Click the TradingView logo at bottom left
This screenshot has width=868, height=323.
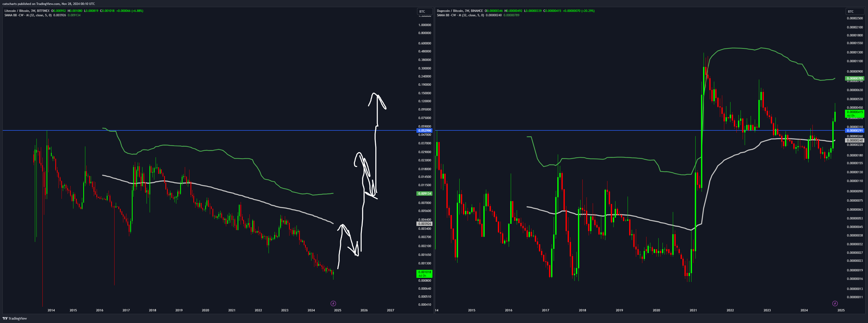(15, 318)
